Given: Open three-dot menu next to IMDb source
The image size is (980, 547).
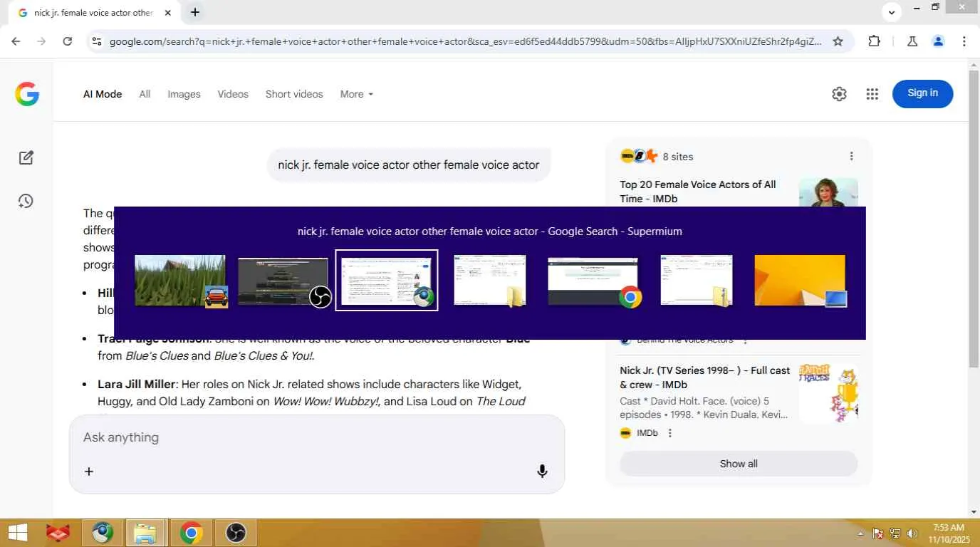Looking at the screenshot, I should tap(669, 433).
